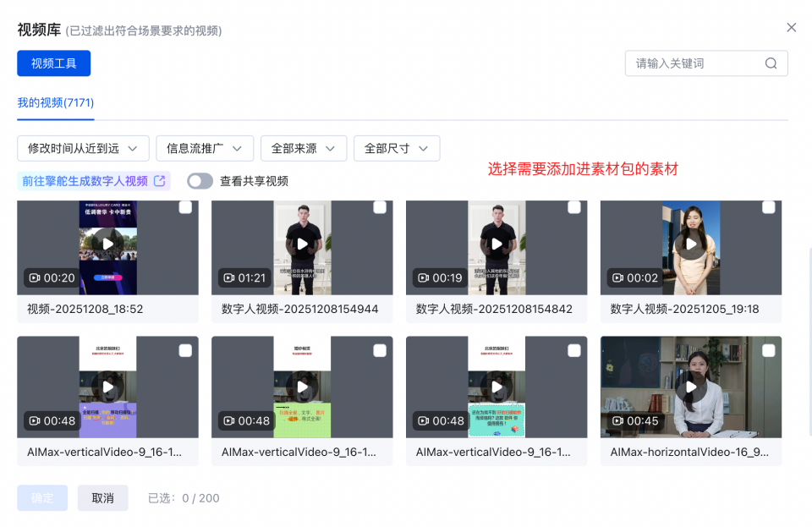Open the external link beside 前往擎舵生成数字人视频

tap(161, 180)
